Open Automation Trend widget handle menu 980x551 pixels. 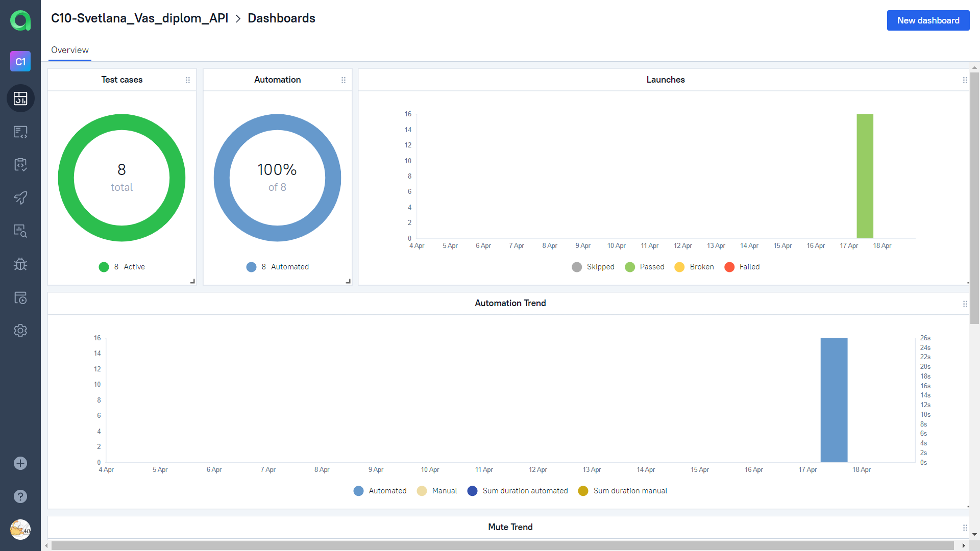click(965, 304)
